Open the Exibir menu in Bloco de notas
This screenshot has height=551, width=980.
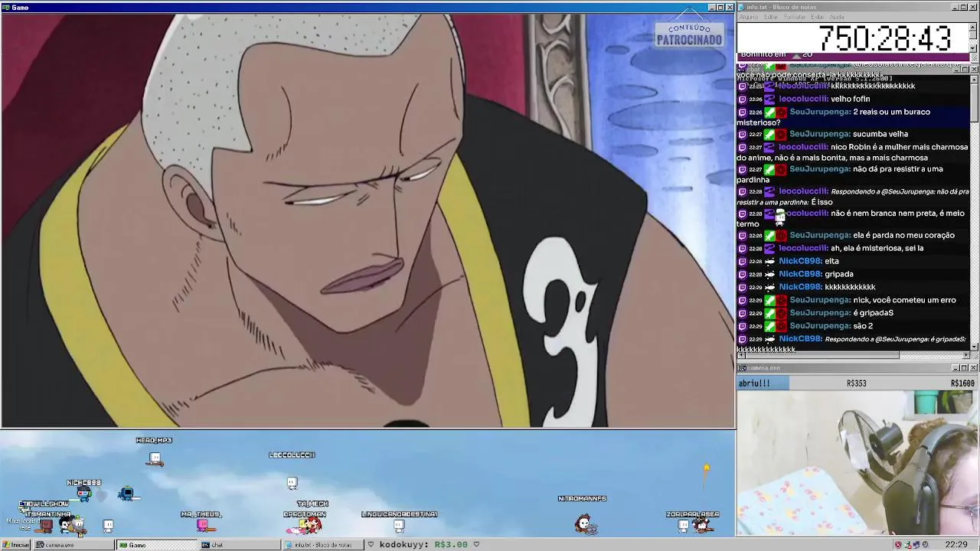pos(818,17)
